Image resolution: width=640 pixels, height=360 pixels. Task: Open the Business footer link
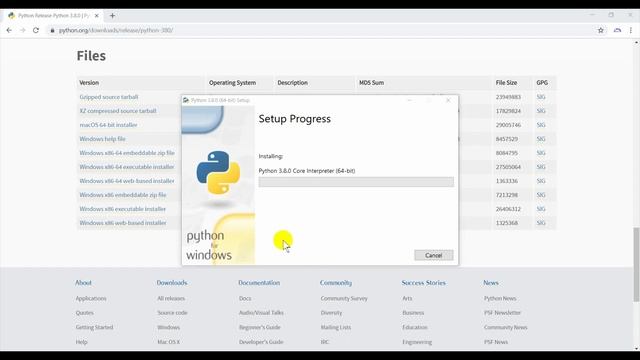click(x=413, y=313)
